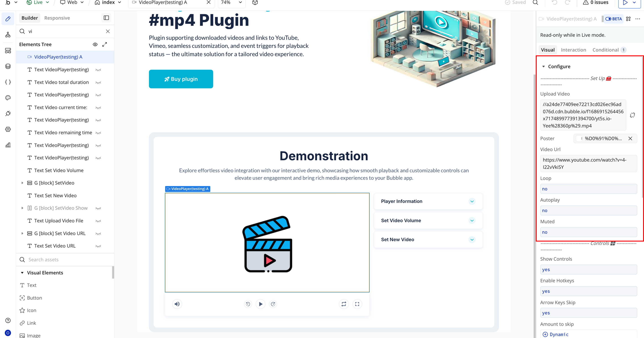Expand G [block] SetVideo tree item
This screenshot has height=338, width=644.
pyautogui.click(x=22, y=183)
